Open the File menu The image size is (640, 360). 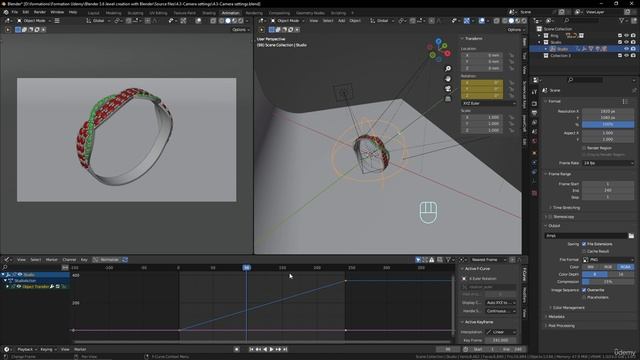[15, 12]
